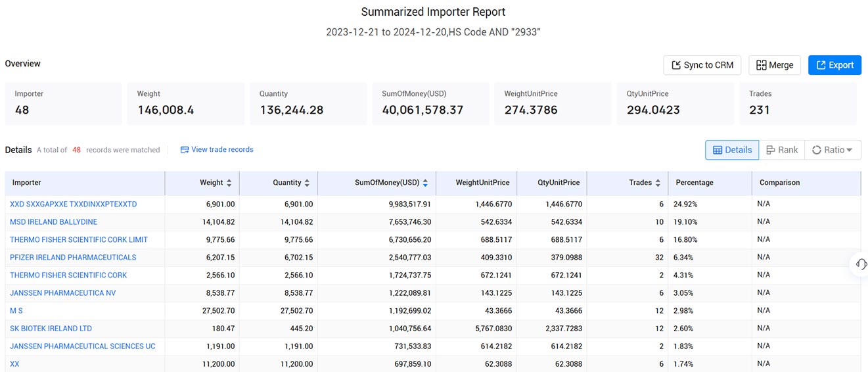
Task: Open importer M S
Action: (16, 311)
